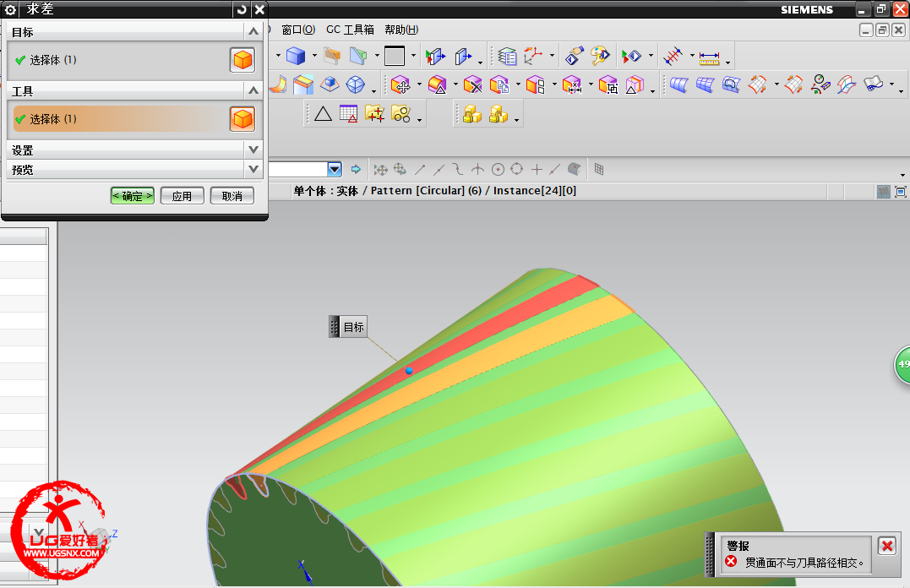
Task: Click the cyan arrow next to filter box
Action: (356, 170)
